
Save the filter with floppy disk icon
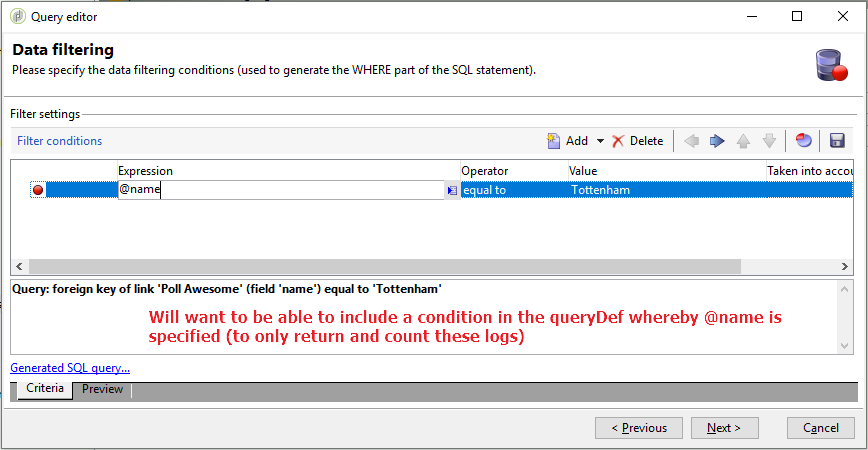click(837, 141)
